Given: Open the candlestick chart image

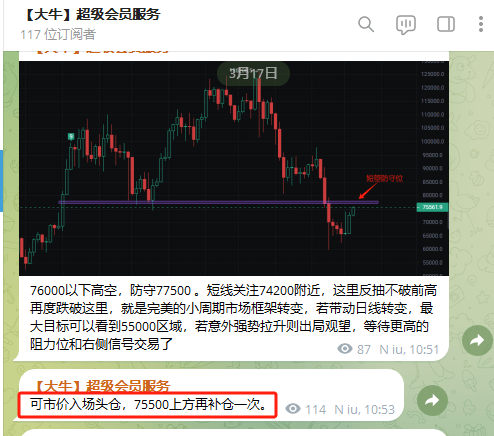Looking at the screenshot, I should [234, 168].
